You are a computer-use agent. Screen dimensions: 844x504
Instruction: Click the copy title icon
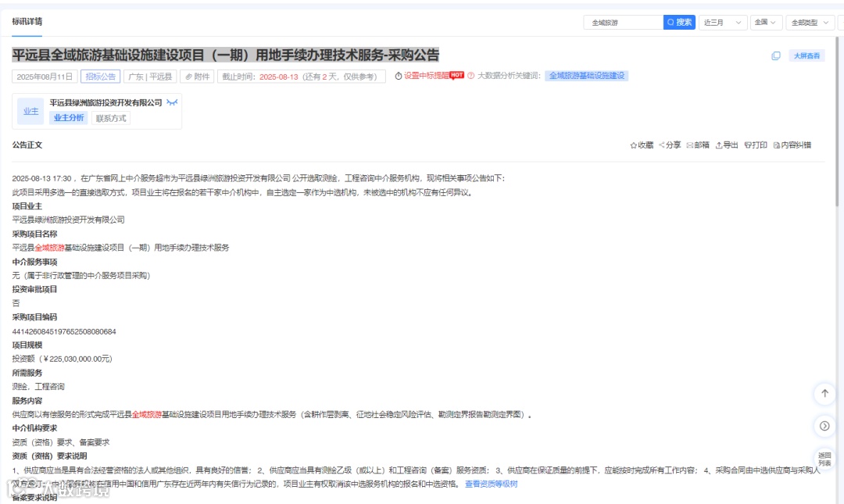(x=776, y=56)
